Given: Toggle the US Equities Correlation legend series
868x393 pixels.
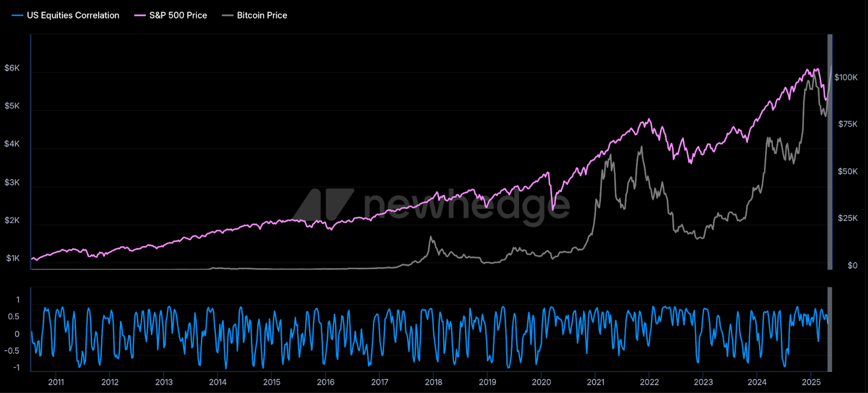Looking at the screenshot, I should [x=66, y=15].
